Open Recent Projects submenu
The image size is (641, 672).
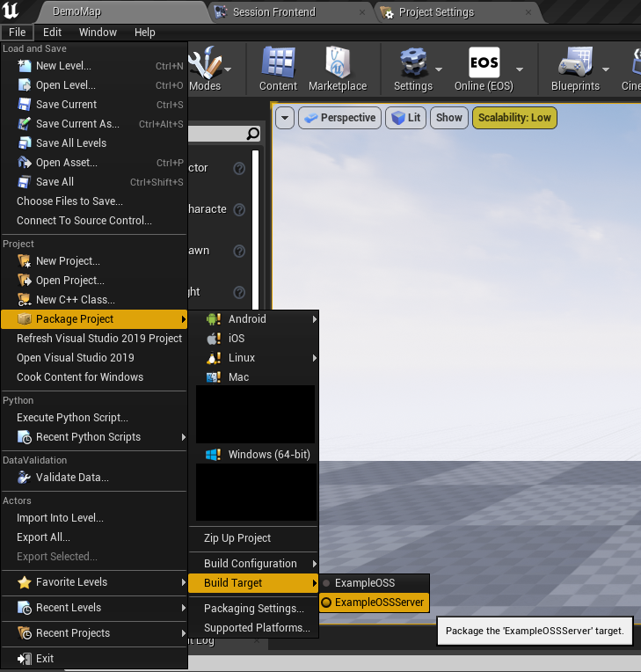pos(94,633)
